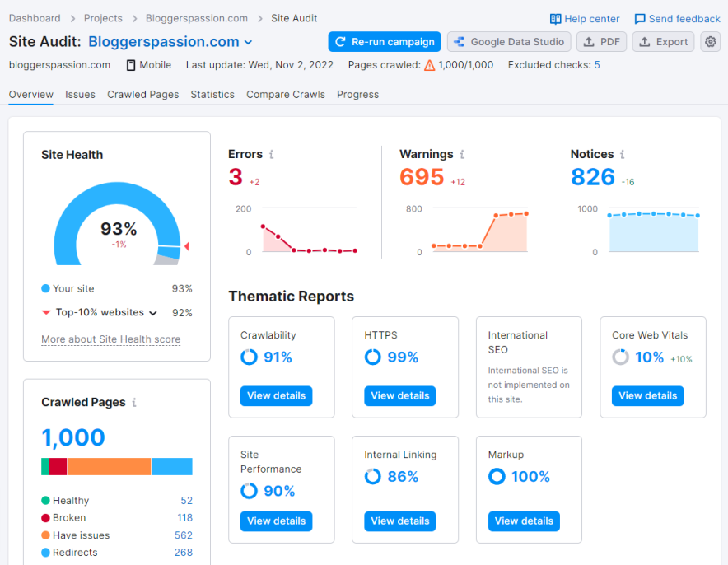Click the Site Performance donut icon
Screen dimensions: 728x565
coord(249,491)
